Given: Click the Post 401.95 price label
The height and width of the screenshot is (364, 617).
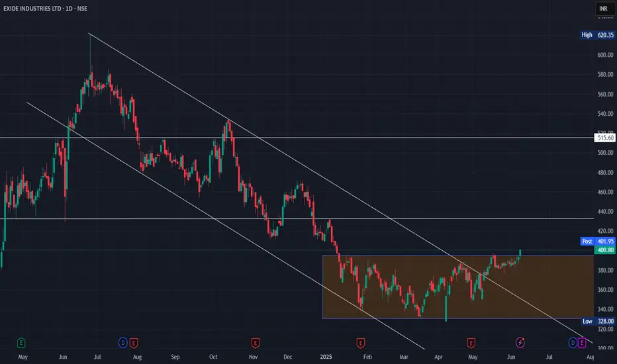Looking at the screenshot, I should click(597, 241).
